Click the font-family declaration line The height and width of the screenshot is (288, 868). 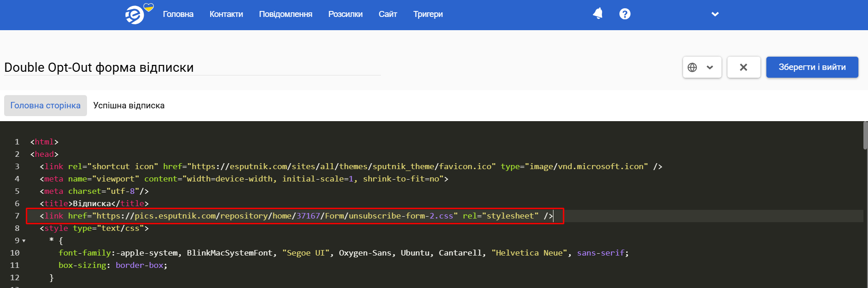click(344, 253)
